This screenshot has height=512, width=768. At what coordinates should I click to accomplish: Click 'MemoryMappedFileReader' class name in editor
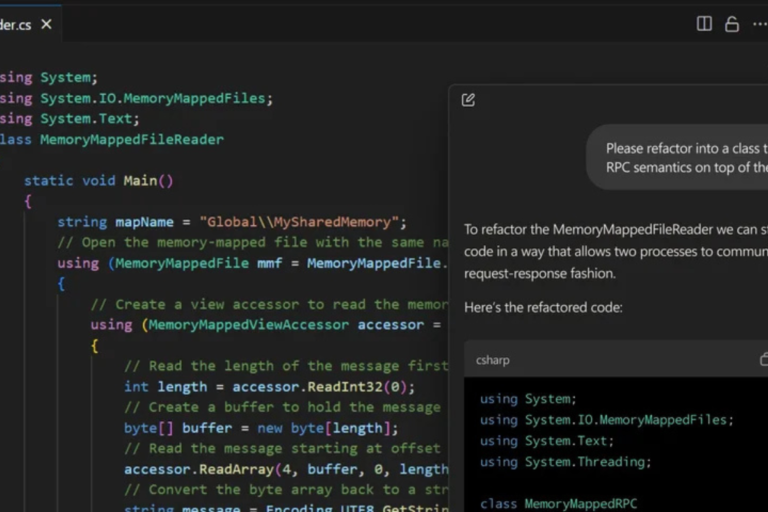(132, 140)
